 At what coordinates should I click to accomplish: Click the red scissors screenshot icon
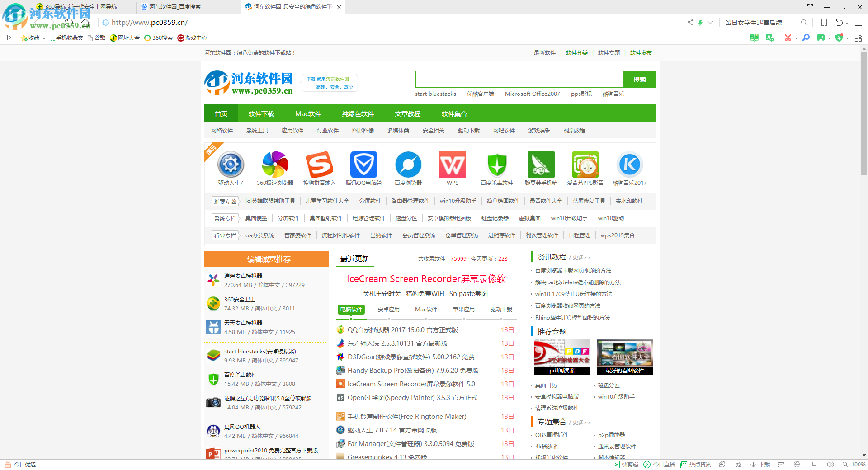point(788,38)
